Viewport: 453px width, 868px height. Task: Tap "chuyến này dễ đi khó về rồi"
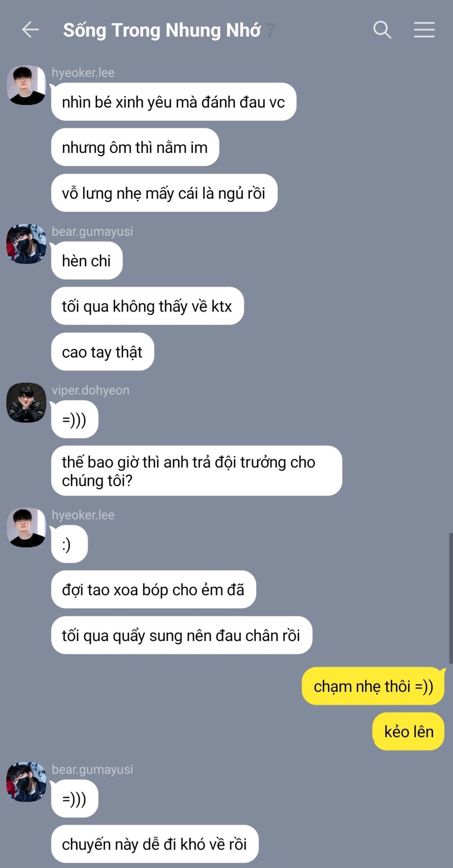click(155, 844)
